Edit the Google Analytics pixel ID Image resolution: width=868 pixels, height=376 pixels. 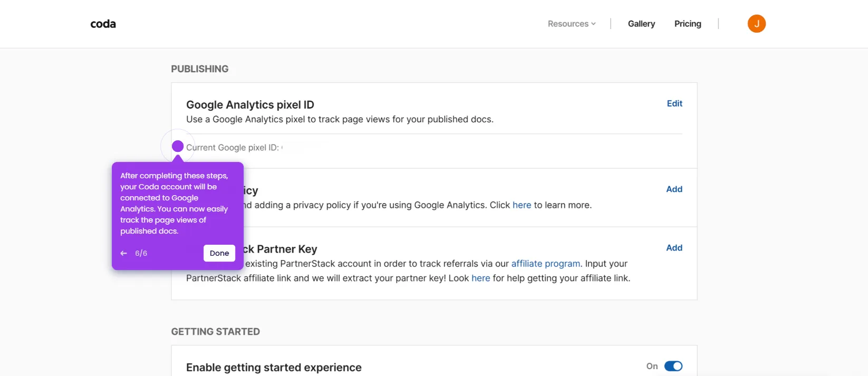674,103
